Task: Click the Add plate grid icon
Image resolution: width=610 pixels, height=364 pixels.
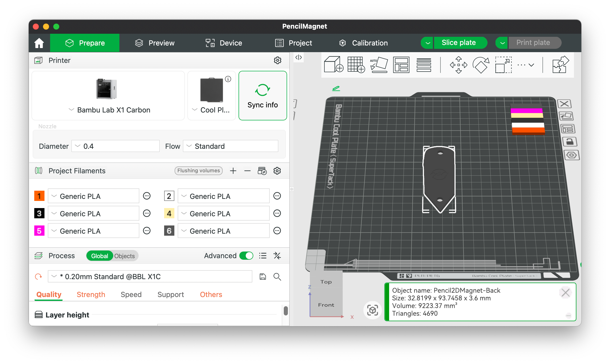Action: (356, 65)
